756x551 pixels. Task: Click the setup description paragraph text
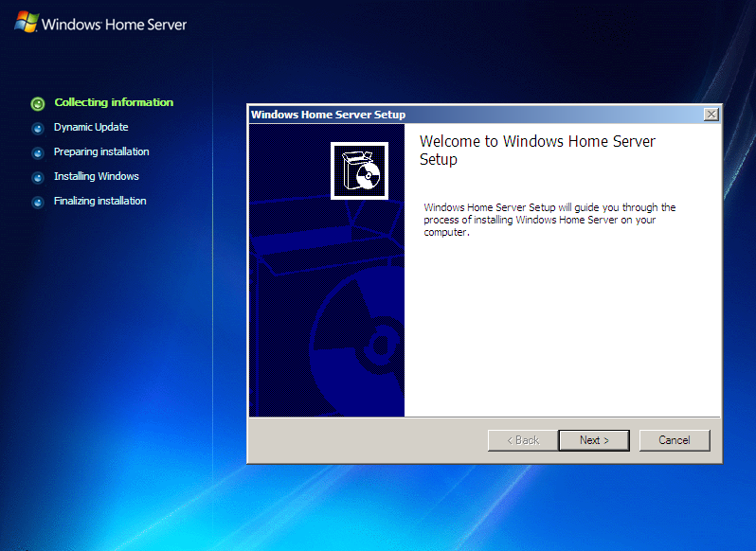point(549,220)
